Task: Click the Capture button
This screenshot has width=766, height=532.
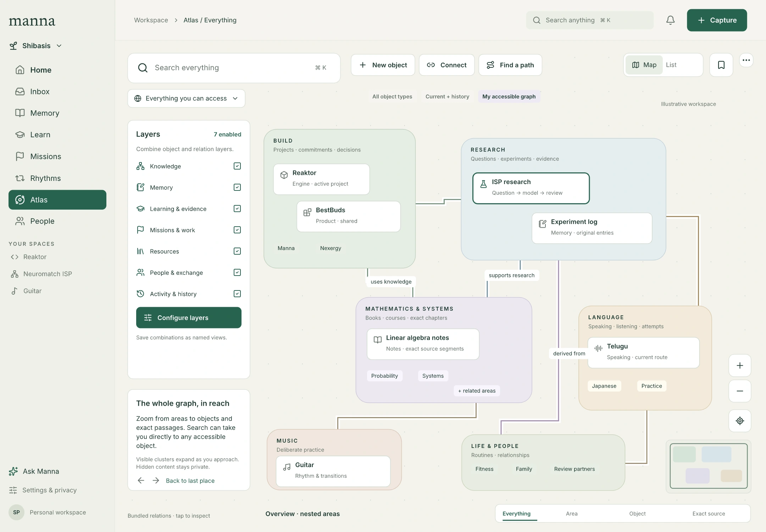Action: (717, 20)
